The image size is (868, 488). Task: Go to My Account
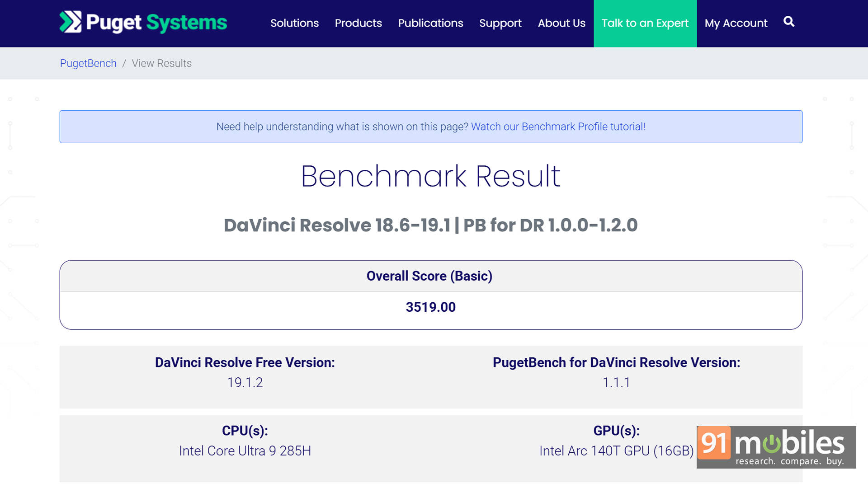click(736, 23)
